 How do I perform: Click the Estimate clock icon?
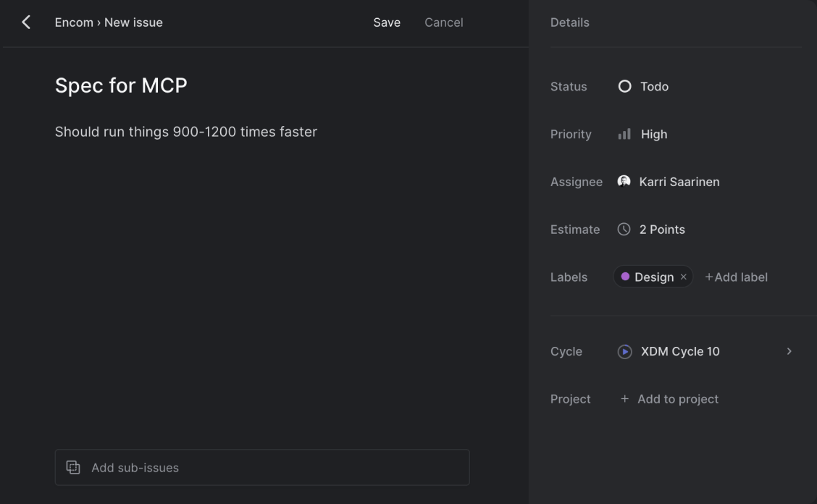click(624, 230)
